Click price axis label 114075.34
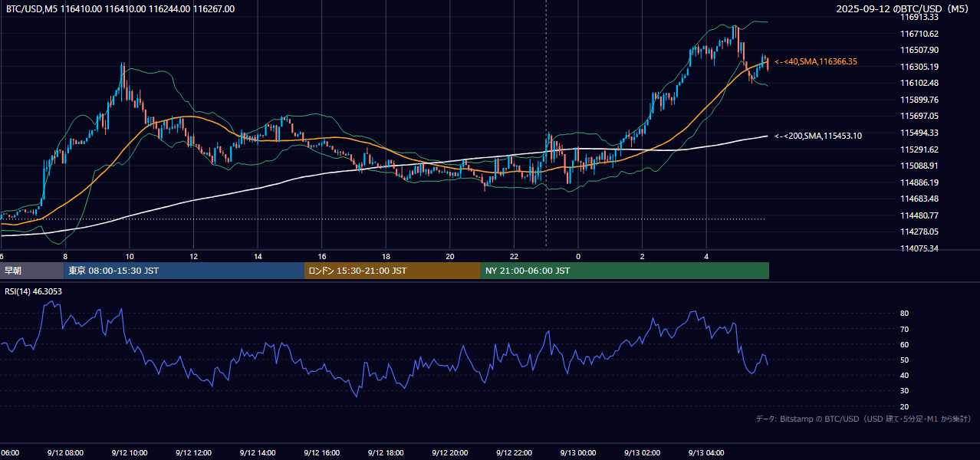 click(x=920, y=248)
